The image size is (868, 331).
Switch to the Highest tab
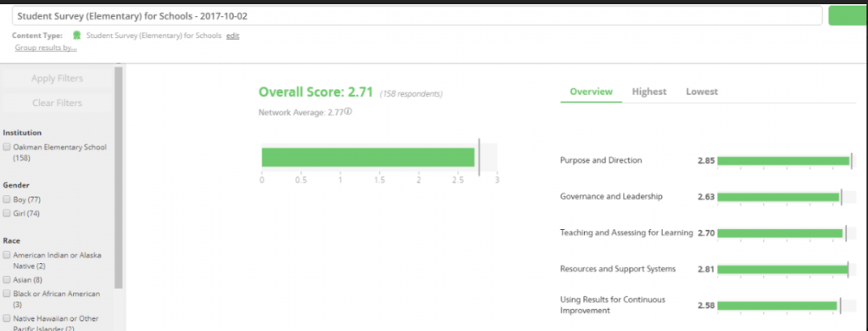649,92
